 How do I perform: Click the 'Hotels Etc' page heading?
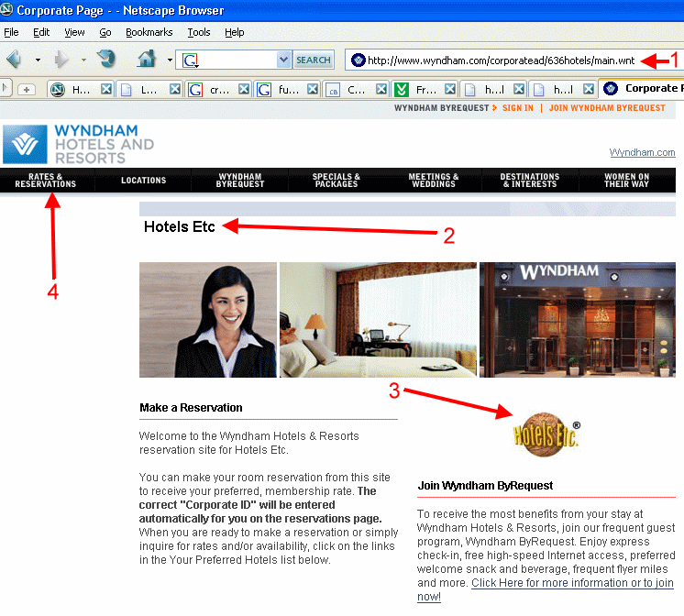click(180, 226)
